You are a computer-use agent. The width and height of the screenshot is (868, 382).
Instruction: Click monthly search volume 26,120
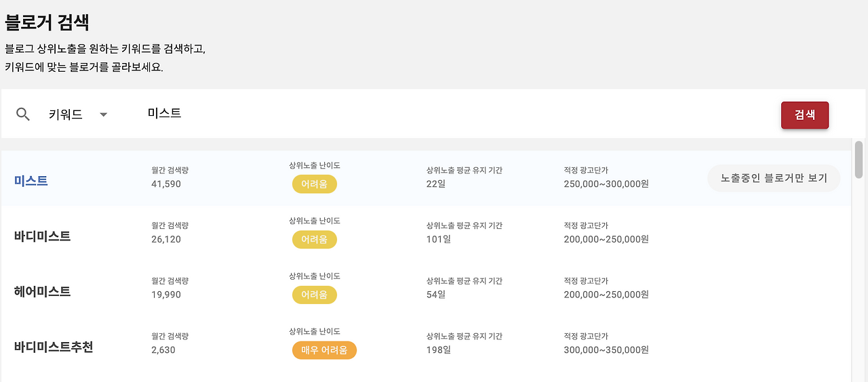(166, 240)
